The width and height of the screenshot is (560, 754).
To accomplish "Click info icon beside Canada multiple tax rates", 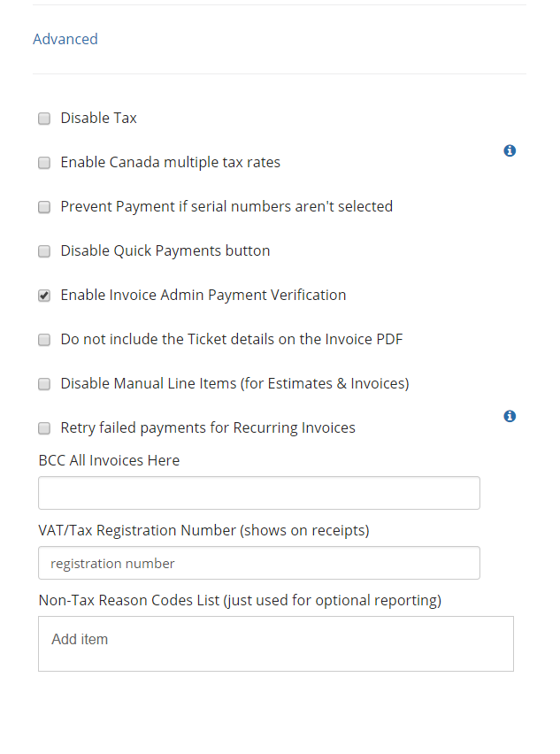I will pyautogui.click(x=510, y=150).
